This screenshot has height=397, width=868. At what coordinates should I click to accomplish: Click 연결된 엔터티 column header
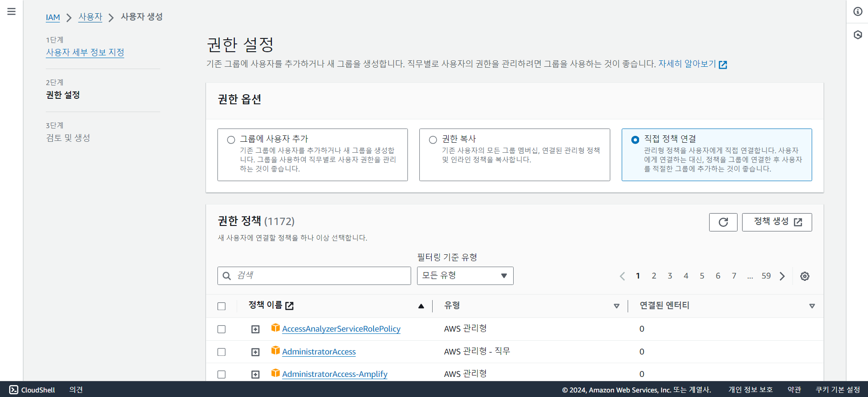point(664,306)
